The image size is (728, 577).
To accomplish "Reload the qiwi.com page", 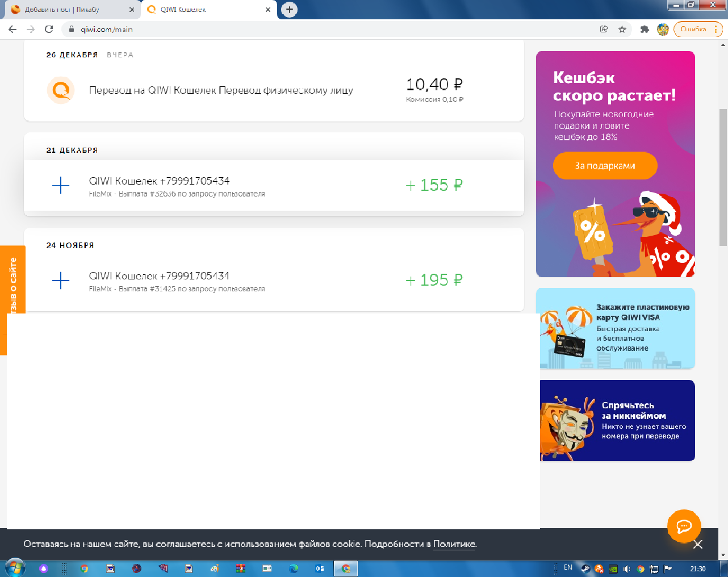I will [x=49, y=29].
